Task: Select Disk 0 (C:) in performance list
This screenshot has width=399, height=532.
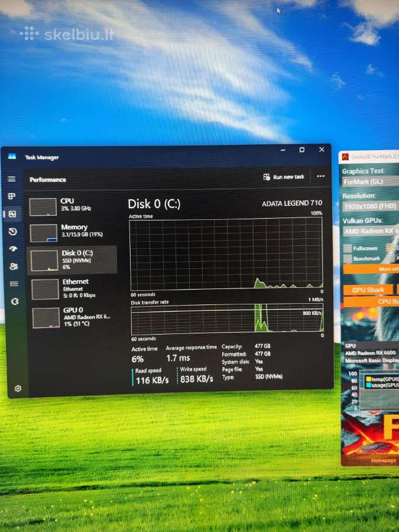Action: tap(72, 260)
